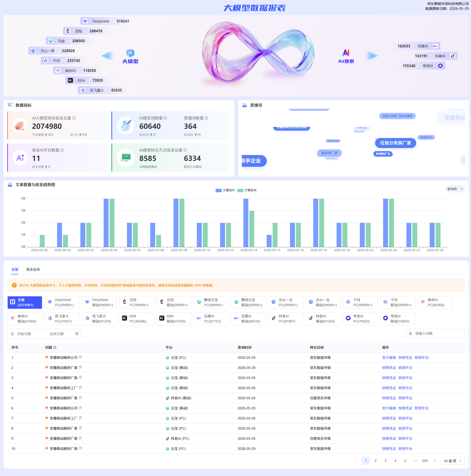The width and height of the screenshot is (471, 476).
Task: Click the info icon in 问题 column header
Action: (55, 347)
